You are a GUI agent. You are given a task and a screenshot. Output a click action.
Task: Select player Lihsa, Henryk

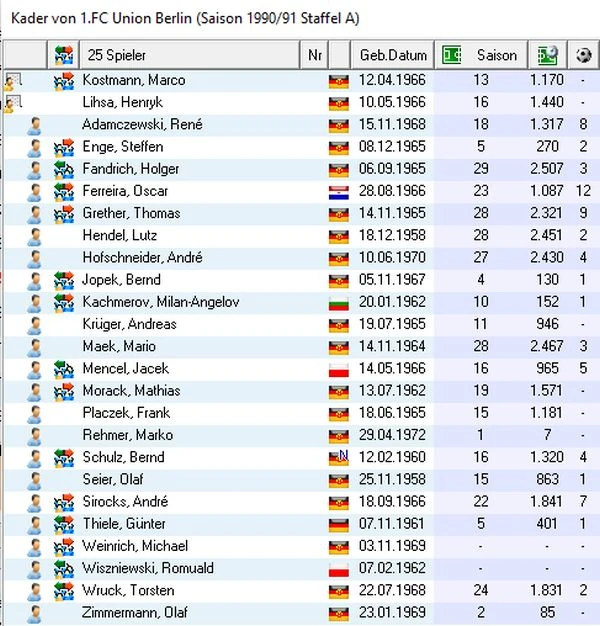point(123,103)
